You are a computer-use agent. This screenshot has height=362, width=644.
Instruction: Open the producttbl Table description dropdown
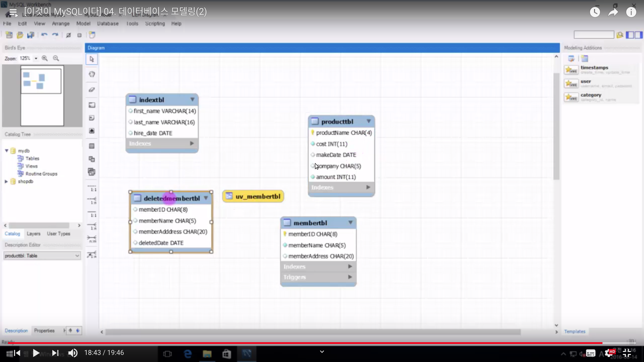coord(42,256)
